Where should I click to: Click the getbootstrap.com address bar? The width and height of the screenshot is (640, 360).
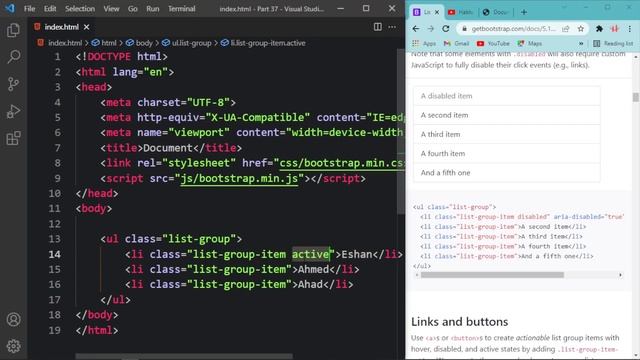(513, 29)
